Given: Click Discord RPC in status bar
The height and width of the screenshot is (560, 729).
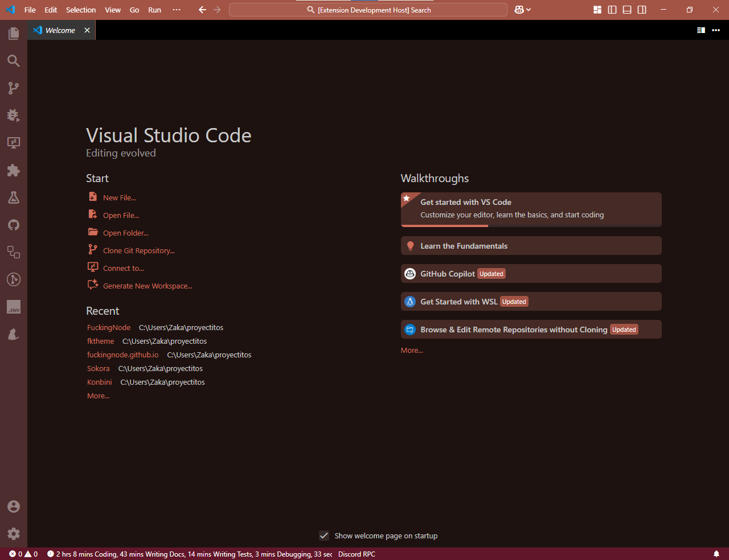Looking at the screenshot, I should 357,554.
